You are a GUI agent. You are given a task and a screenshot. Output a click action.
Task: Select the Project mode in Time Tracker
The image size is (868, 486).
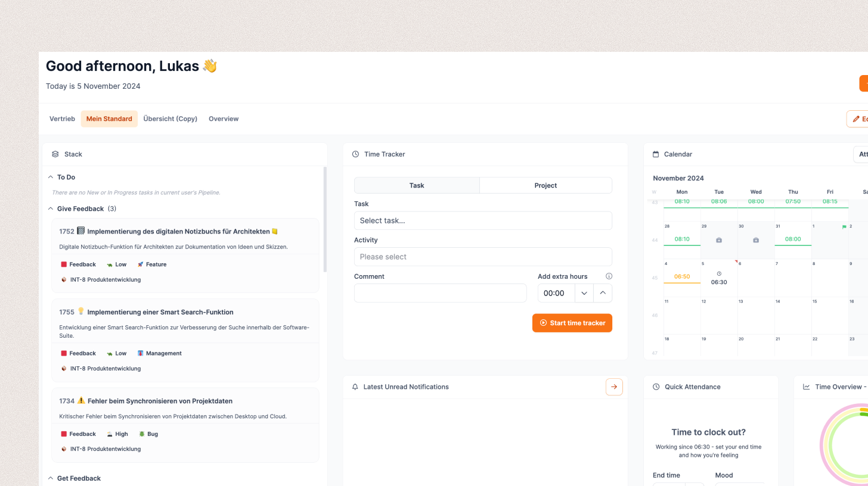[545, 185]
